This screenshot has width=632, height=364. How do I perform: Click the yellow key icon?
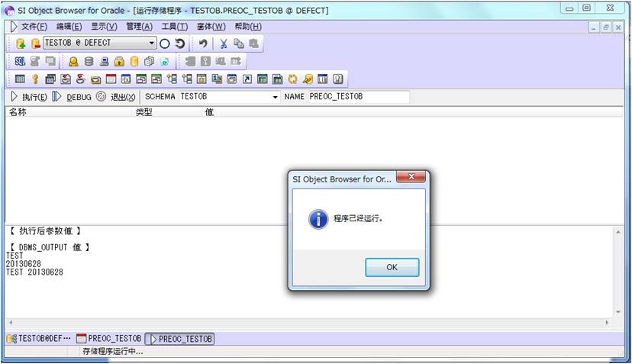[x=35, y=79]
